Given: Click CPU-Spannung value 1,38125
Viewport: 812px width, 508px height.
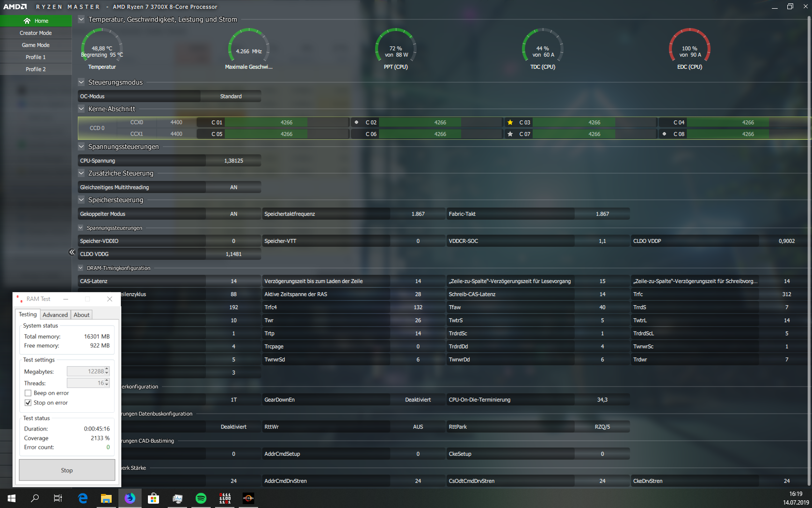Looking at the screenshot, I should tap(233, 161).
